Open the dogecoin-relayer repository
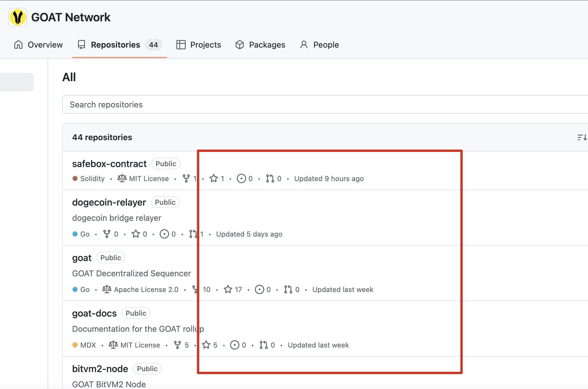Screen dimensions: 588x389 click(109, 202)
